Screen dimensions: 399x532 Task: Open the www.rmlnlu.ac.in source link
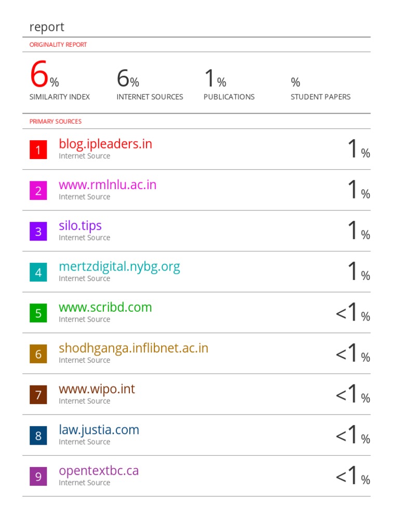(108, 185)
